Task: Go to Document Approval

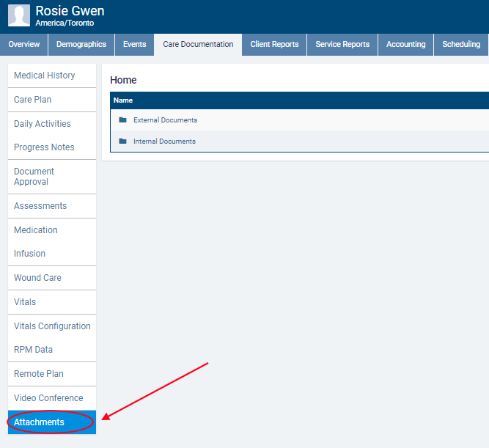Action: tap(34, 177)
